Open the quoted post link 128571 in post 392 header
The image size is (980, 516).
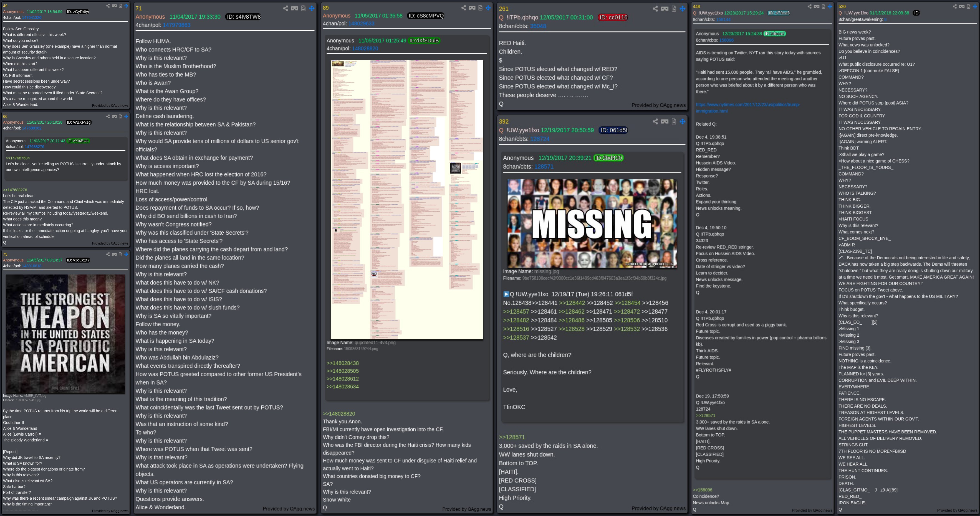544,167
